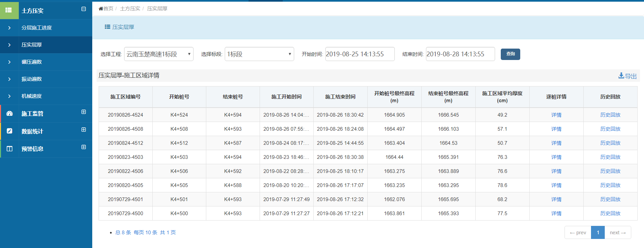644x248 pixels.
Task: Open 详情 for area 20190826-4524
Action: [x=556, y=115]
